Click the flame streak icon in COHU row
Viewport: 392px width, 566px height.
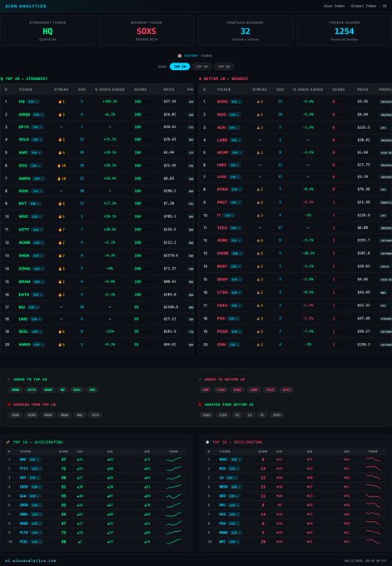tap(60, 269)
